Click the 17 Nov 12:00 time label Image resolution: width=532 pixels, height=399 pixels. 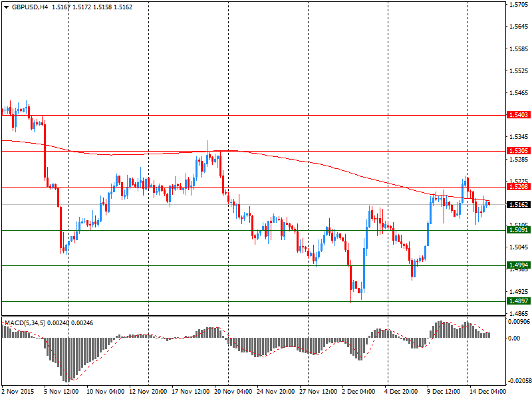tap(191, 392)
